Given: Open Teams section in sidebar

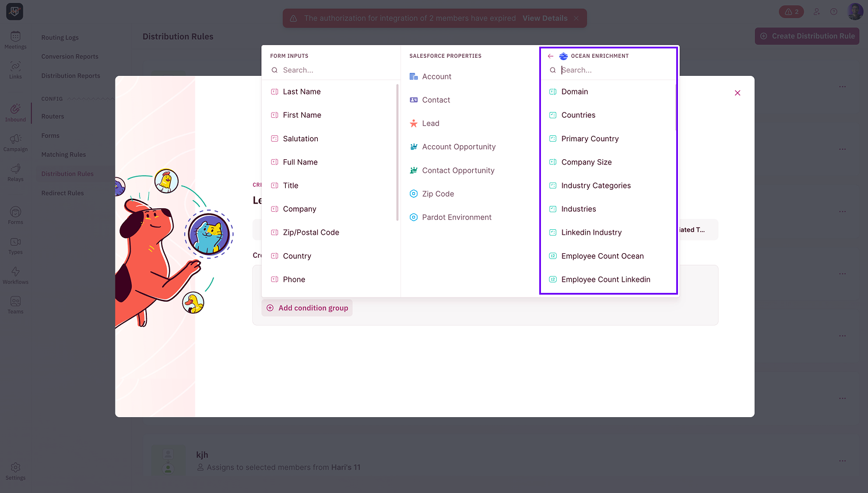Looking at the screenshot, I should 16,305.
